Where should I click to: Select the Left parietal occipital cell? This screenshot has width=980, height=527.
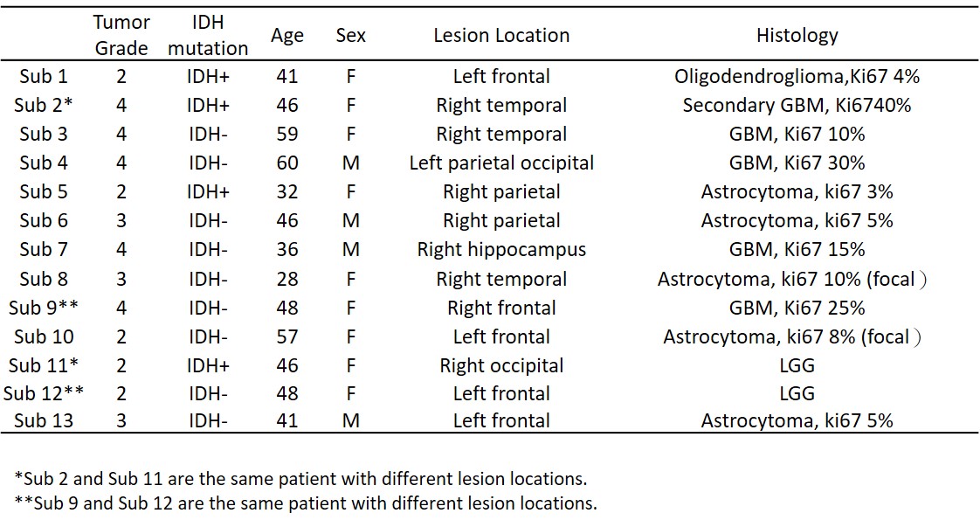click(x=501, y=163)
